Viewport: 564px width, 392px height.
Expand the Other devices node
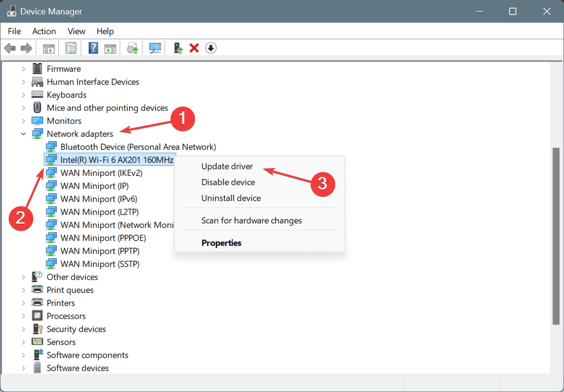point(24,277)
